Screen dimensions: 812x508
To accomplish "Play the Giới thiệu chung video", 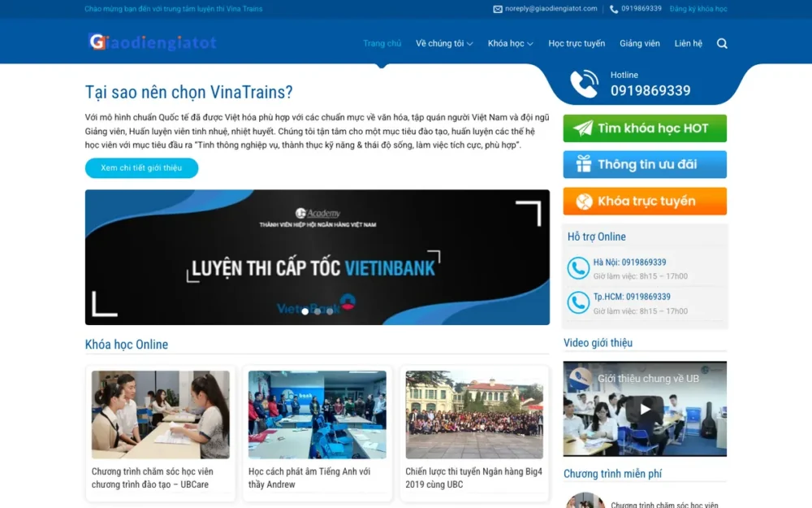I will [645, 409].
